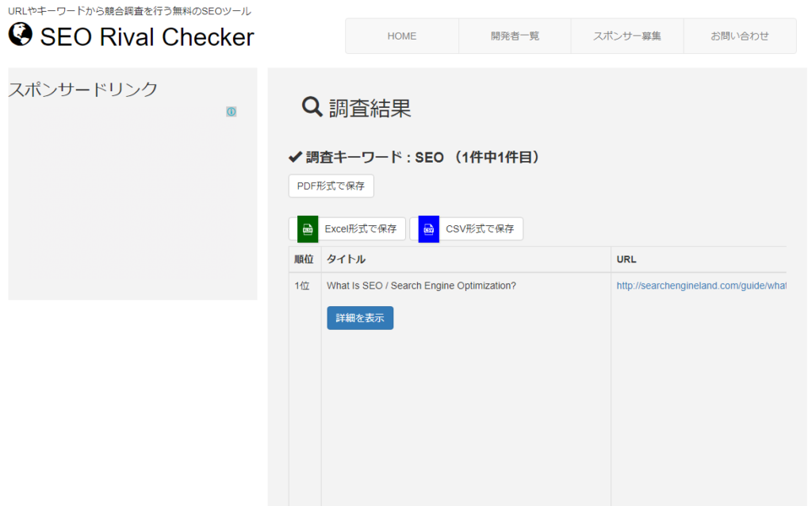
Task: Go to the HOME menu item
Action: (401, 36)
